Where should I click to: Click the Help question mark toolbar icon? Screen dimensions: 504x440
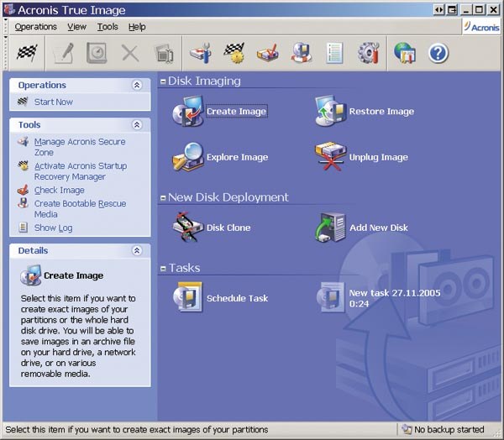438,54
